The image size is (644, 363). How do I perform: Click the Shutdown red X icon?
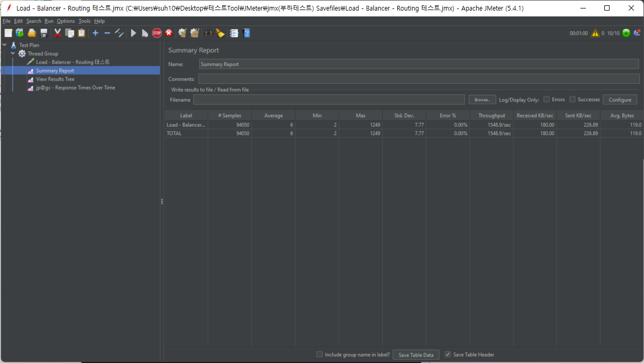169,33
